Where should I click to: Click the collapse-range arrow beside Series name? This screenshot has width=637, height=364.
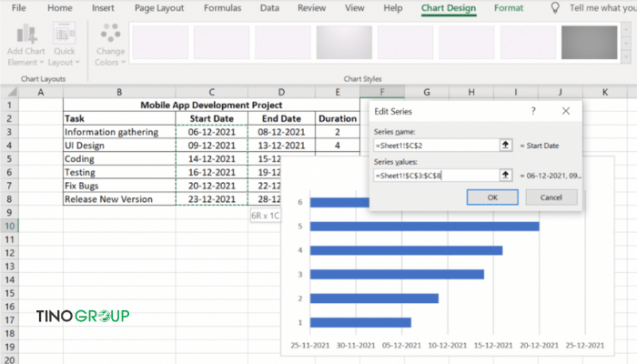[505, 145]
